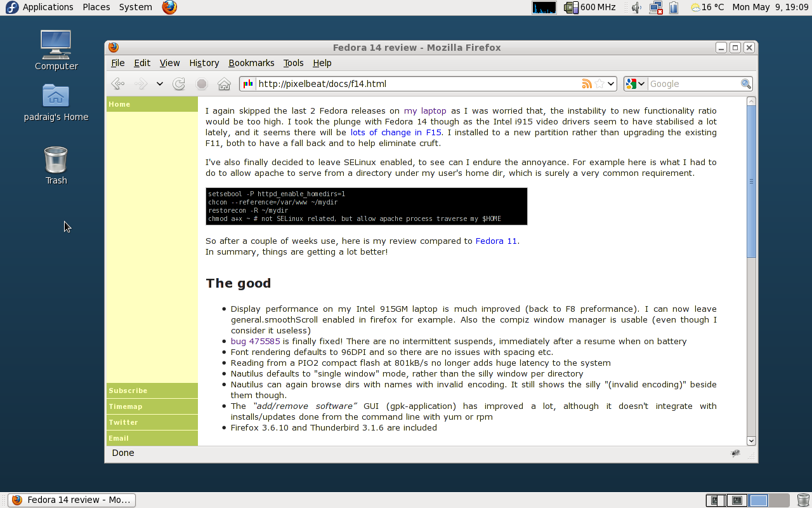Click the scrollbar down arrow
Image resolution: width=812 pixels, height=508 pixels.
[752, 441]
